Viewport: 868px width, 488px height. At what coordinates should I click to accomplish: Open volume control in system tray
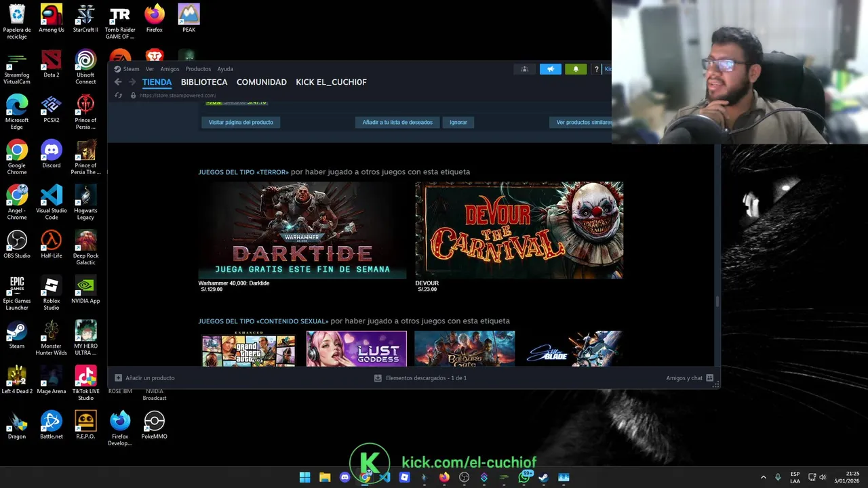pyautogui.click(x=823, y=477)
